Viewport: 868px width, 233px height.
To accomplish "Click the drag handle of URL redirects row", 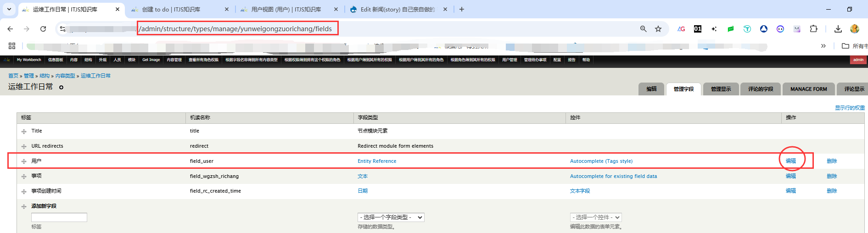I will 24,146.
